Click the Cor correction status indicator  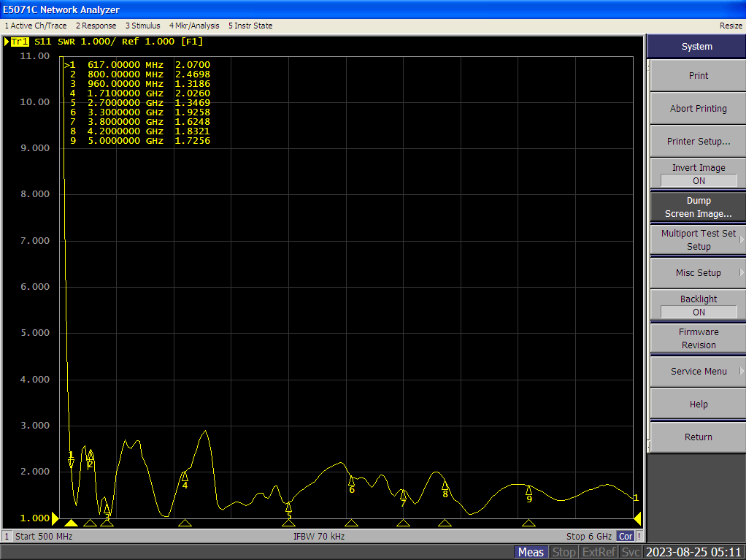[x=626, y=536]
